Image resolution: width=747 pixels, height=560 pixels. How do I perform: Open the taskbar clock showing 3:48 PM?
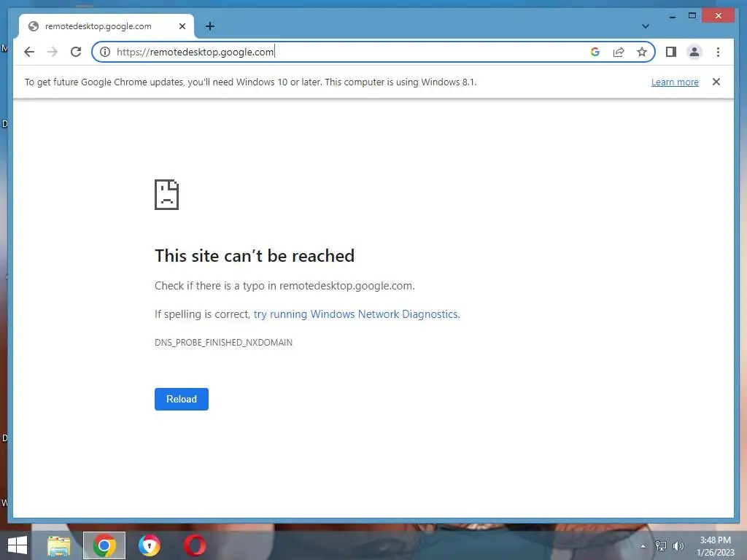tap(715, 546)
